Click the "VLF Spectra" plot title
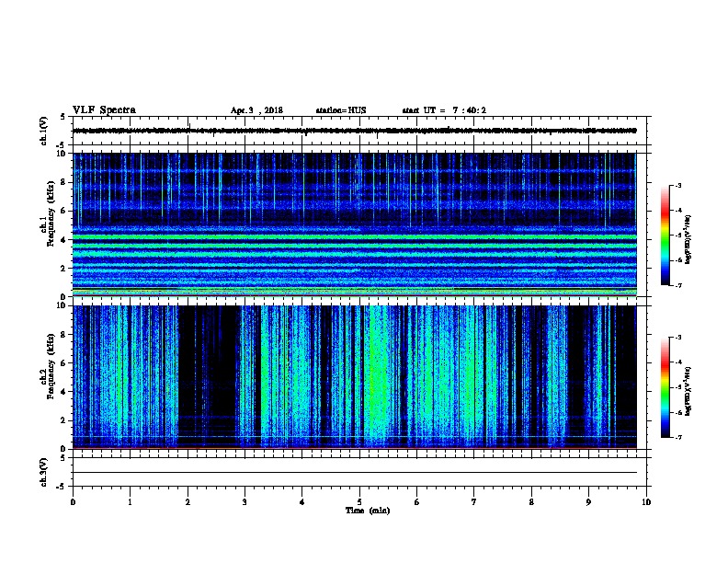 104,110
